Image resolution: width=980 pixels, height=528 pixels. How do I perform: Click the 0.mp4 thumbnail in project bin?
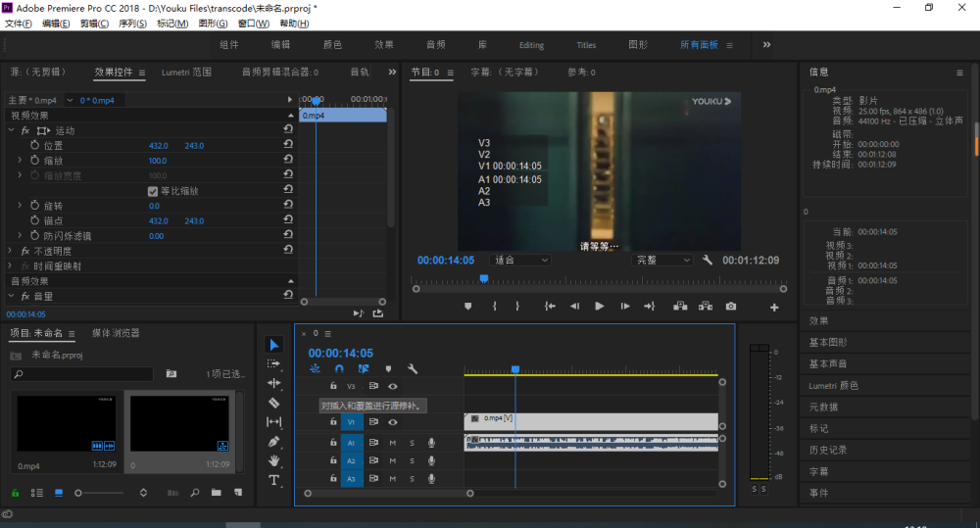pyautogui.click(x=67, y=423)
